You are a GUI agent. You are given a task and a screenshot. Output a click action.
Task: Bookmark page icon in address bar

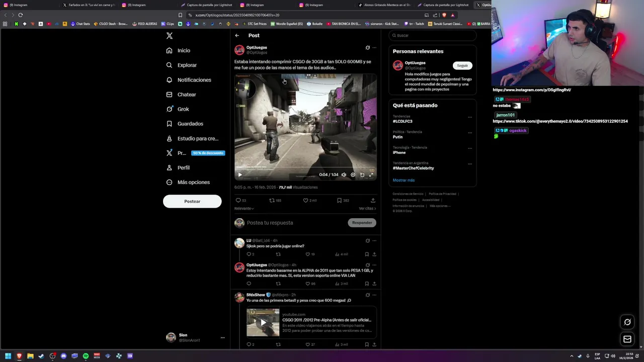tap(180, 15)
